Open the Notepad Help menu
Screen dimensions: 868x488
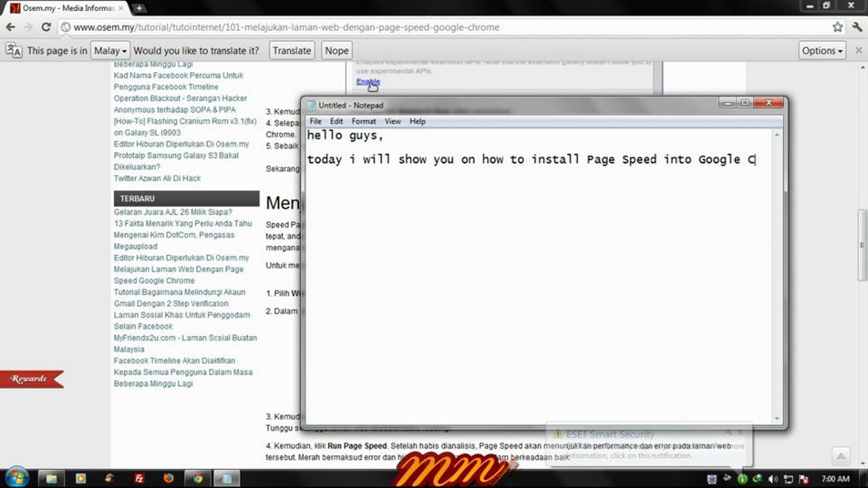click(x=417, y=121)
